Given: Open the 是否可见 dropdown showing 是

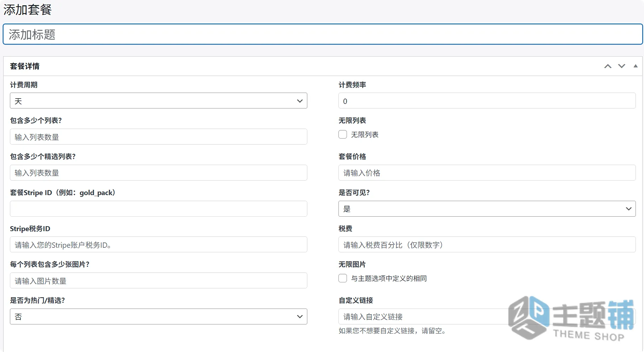Looking at the screenshot, I should pyautogui.click(x=487, y=209).
